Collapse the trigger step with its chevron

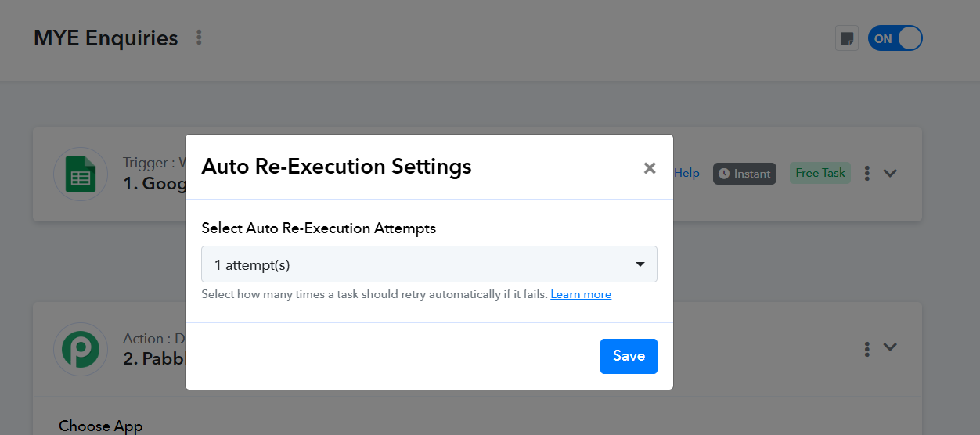(x=890, y=173)
